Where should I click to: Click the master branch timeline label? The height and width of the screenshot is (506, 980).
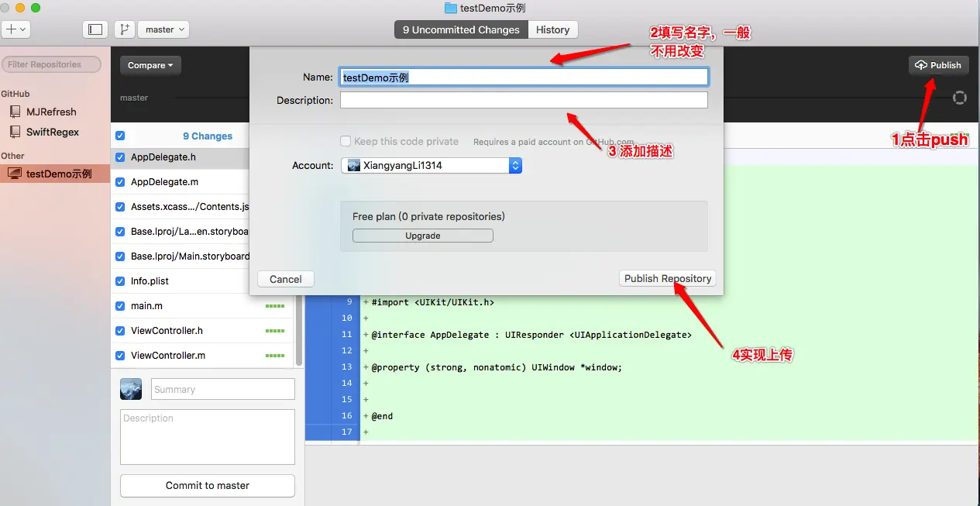pos(134,98)
